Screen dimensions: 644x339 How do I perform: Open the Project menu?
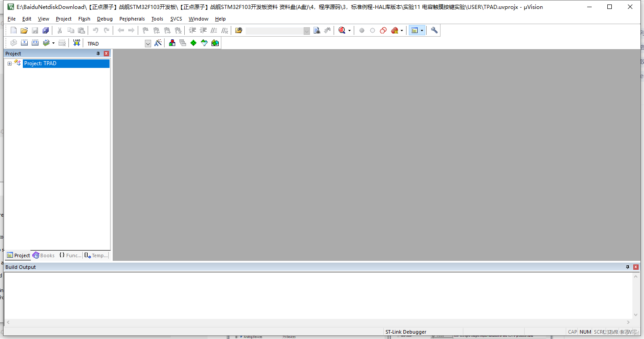(x=64, y=19)
